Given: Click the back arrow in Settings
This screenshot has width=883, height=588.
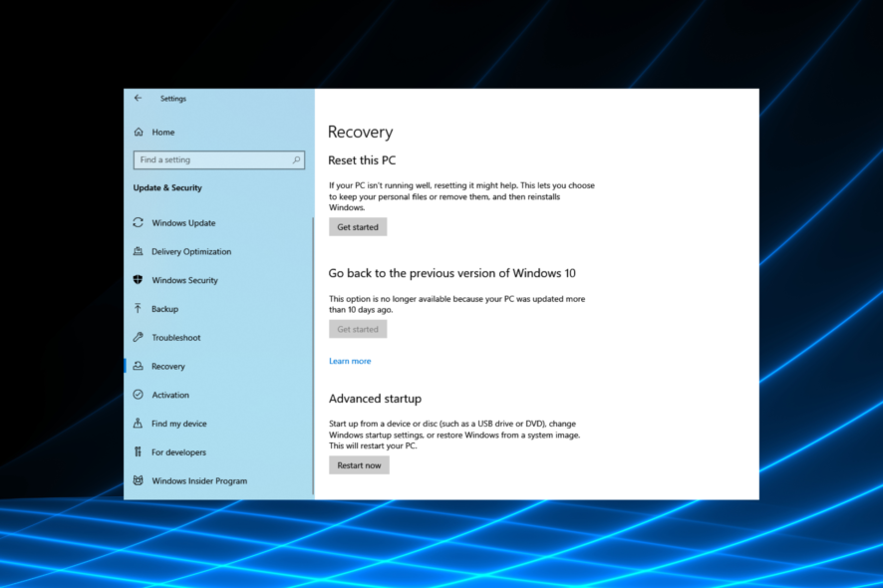Looking at the screenshot, I should (138, 98).
